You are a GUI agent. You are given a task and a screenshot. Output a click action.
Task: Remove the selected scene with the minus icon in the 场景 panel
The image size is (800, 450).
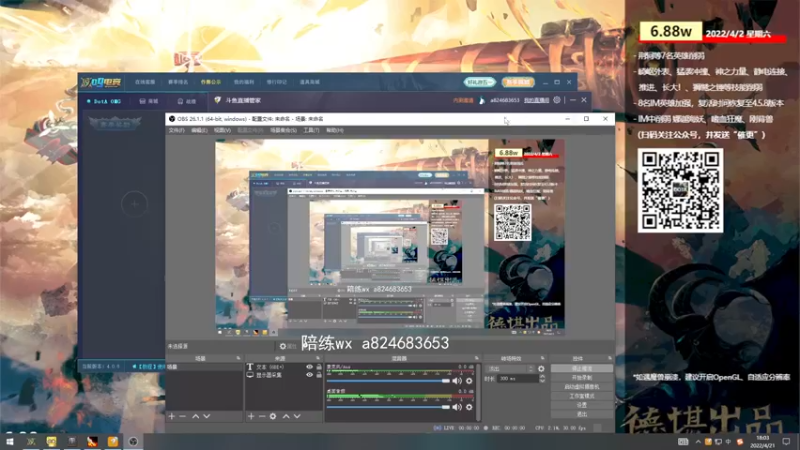(182, 416)
